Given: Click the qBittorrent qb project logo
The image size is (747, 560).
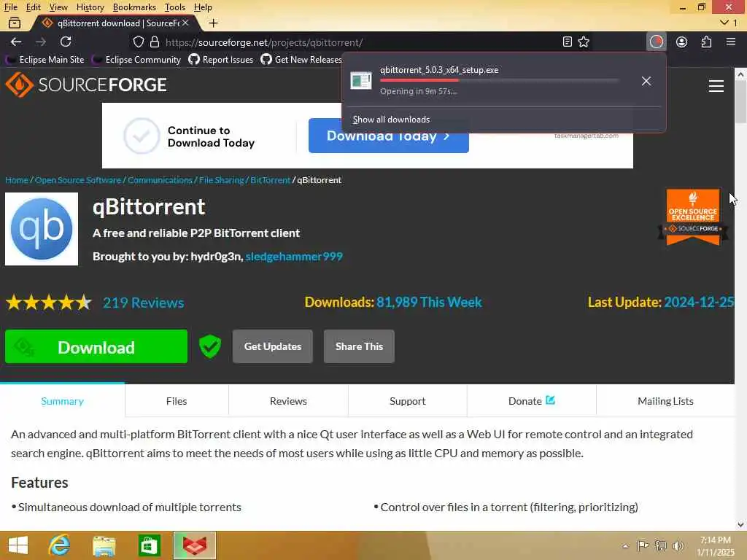Looking at the screenshot, I should tap(42, 229).
